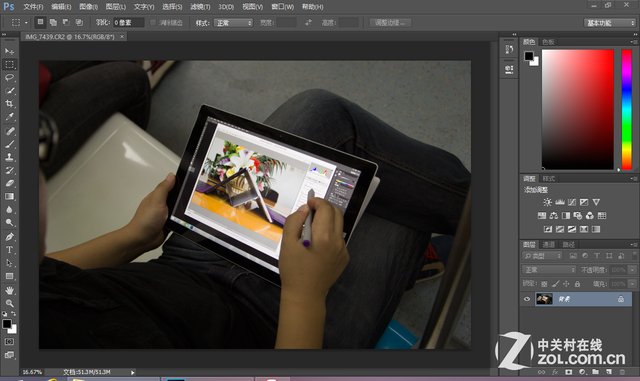Toggle lock position in Layers panel
Viewport: 640px width, 381px height.
coord(566,284)
